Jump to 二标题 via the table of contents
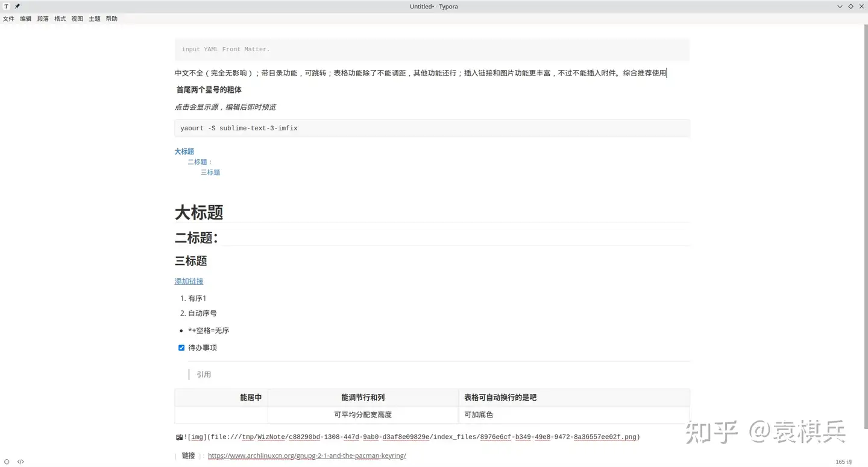Image resolution: width=868 pixels, height=467 pixels. pos(200,162)
